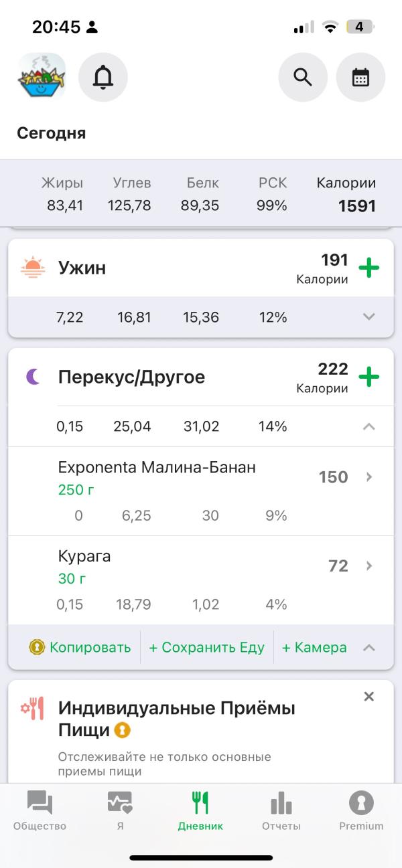The height and width of the screenshot is (868, 402).
Task: Switch to the Общество tab
Action: coord(40,810)
